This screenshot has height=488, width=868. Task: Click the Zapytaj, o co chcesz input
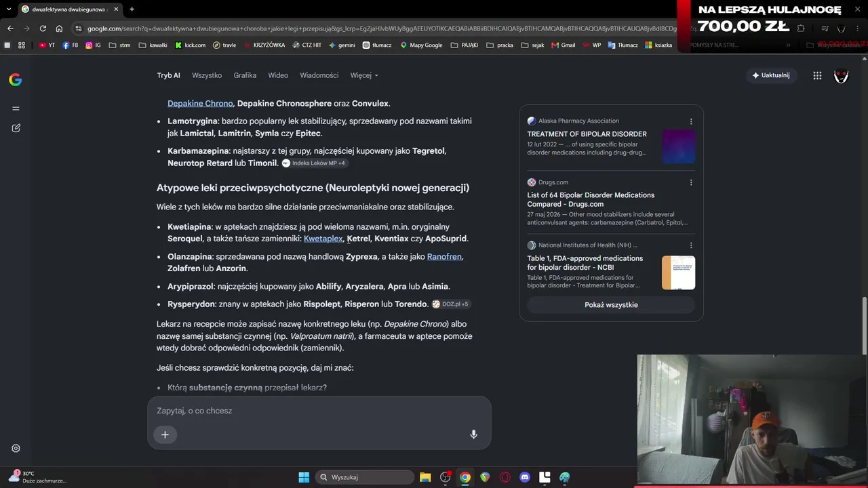pyautogui.click(x=319, y=411)
